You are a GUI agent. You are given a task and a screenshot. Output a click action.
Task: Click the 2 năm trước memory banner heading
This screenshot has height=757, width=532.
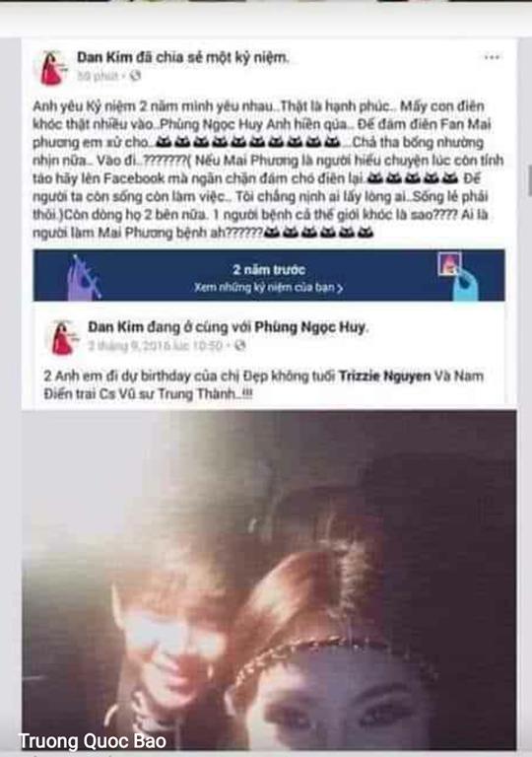tap(269, 269)
